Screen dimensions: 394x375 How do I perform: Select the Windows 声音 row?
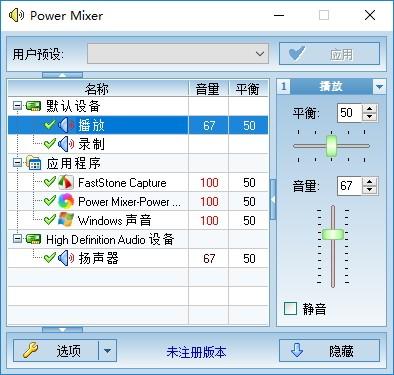tap(138, 220)
